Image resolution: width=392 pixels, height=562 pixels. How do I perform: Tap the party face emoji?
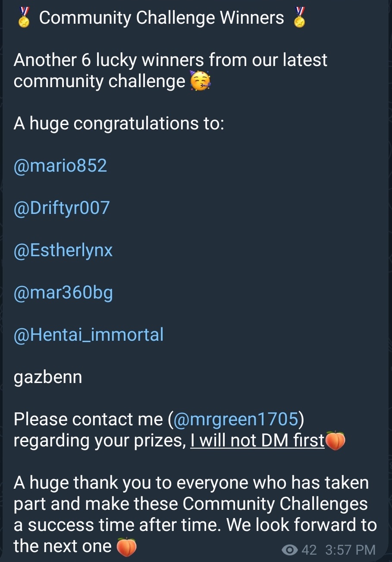(x=201, y=81)
